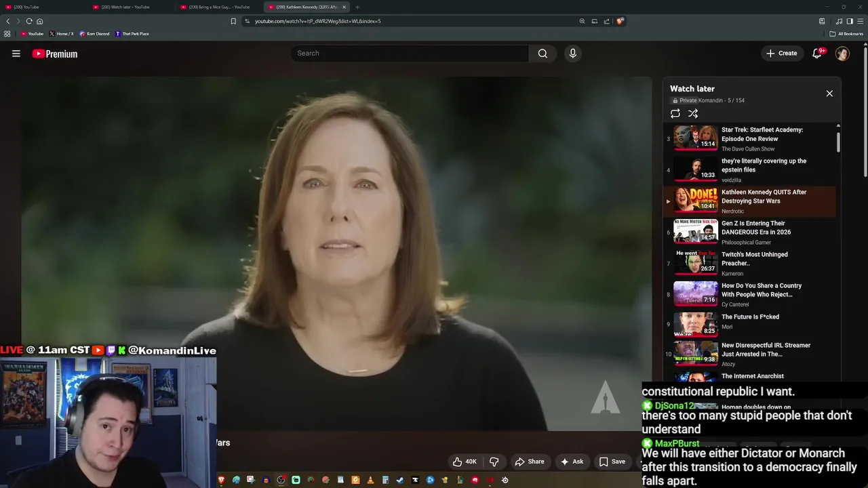Open Steam from the taskbar
The width and height of the screenshot is (868, 488).
point(400,480)
